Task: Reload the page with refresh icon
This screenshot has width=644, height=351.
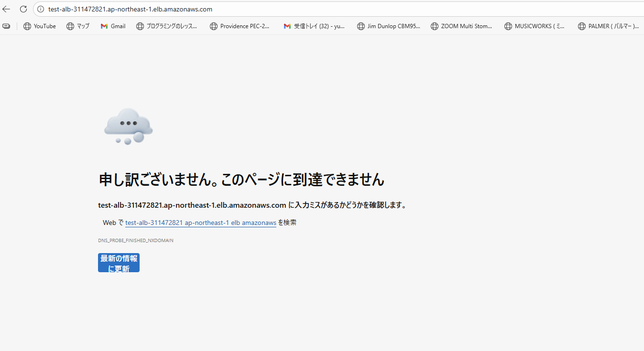Action: tap(23, 9)
